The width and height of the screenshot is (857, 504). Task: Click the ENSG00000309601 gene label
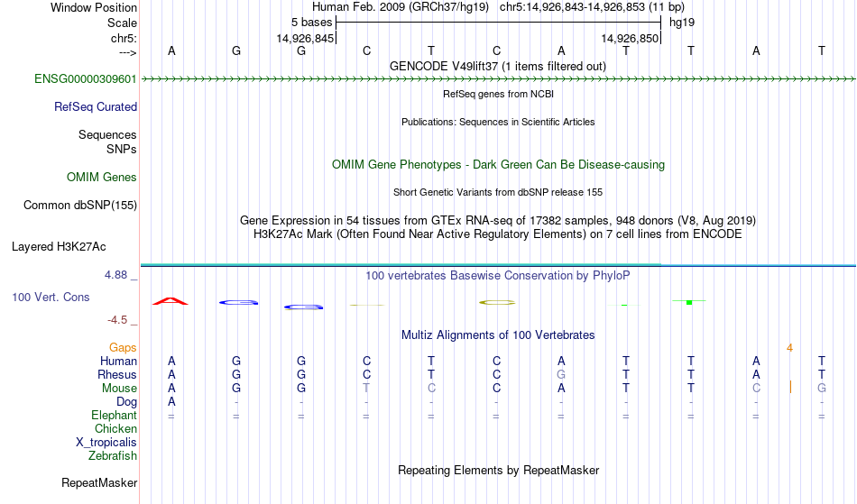tap(86, 79)
